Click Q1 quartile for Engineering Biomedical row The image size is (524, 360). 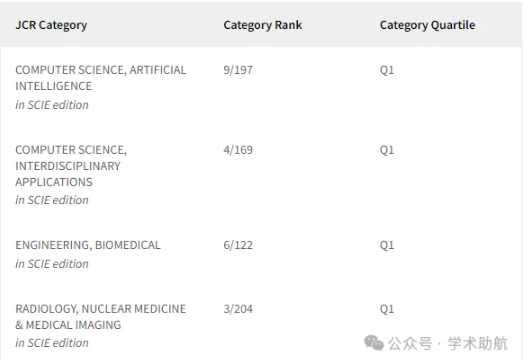point(387,245)
